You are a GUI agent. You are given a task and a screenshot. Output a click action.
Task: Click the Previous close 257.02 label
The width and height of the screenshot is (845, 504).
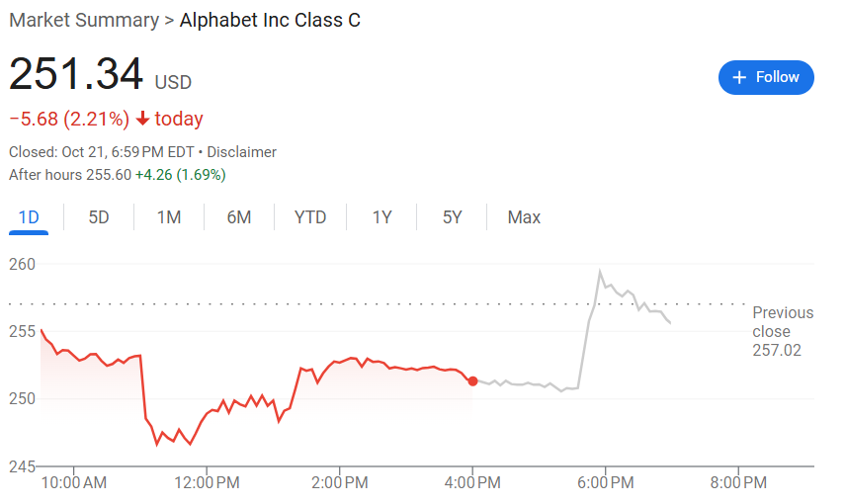tap(783, 331)
